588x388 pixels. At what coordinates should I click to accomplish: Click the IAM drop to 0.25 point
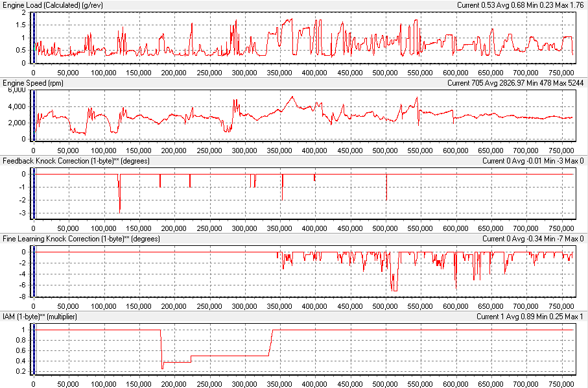(x=162, y=369)
